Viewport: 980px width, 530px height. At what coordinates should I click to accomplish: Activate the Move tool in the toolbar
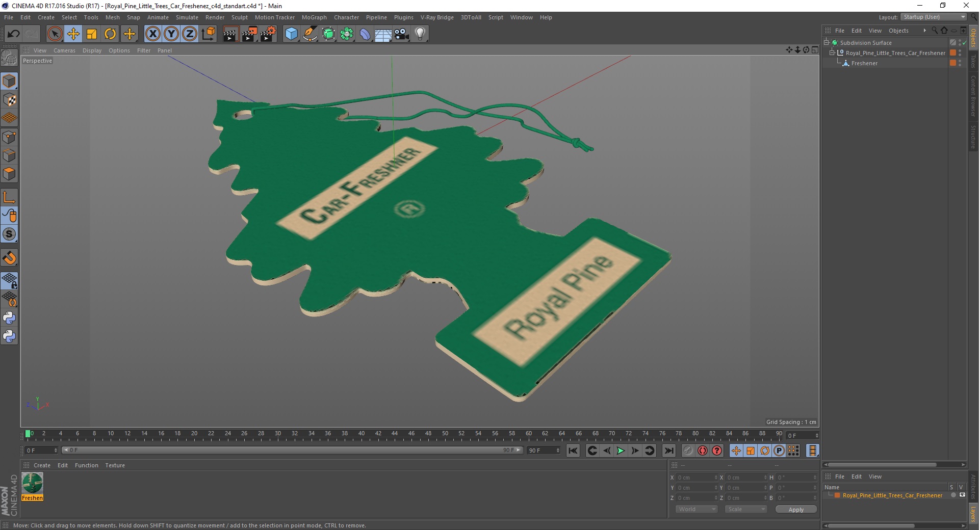click(73, 34)
